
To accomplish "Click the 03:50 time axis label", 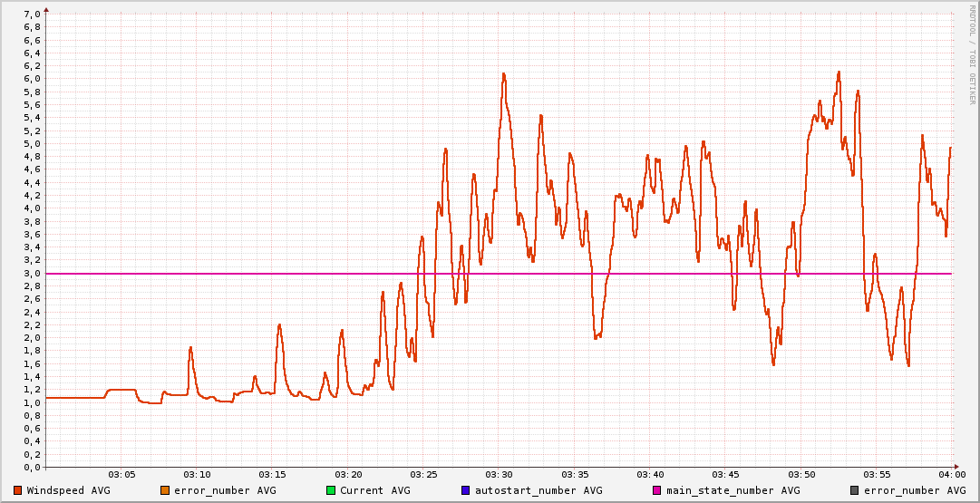I will (800, 475).
